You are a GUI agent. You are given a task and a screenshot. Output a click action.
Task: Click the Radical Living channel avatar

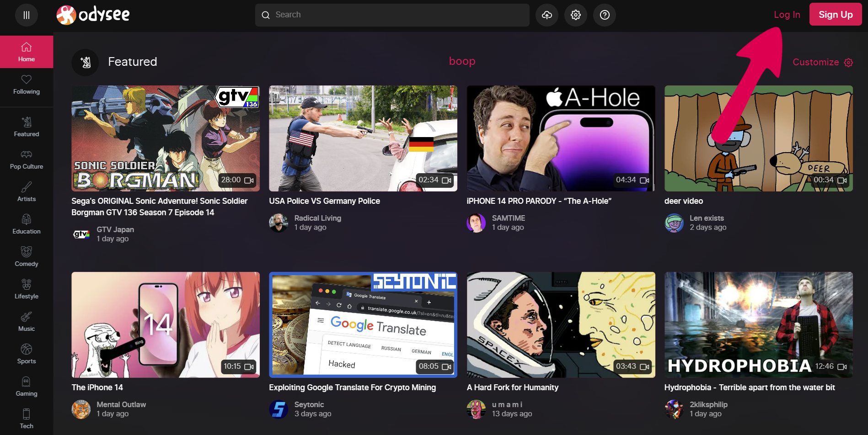click(x=279, y=223)
